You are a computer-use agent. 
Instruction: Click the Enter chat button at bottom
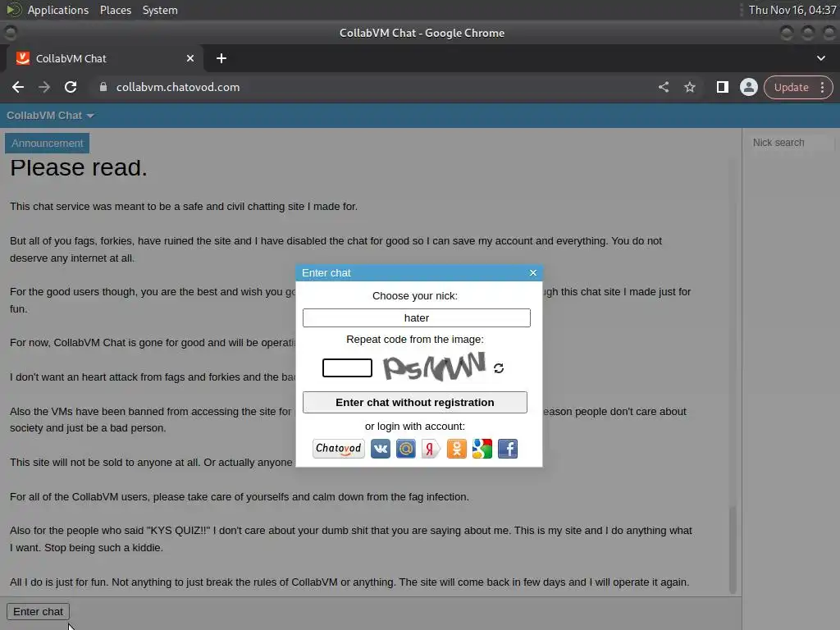coord(38,611)
